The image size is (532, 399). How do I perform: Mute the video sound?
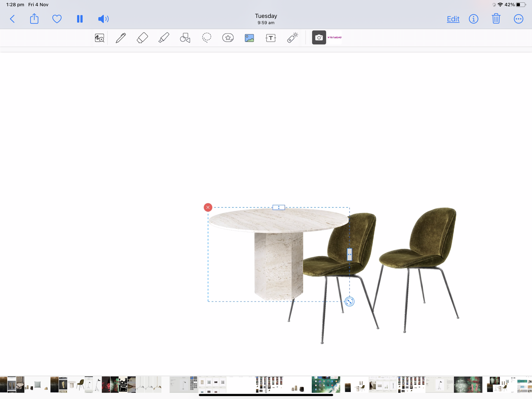tap(103, 19)
